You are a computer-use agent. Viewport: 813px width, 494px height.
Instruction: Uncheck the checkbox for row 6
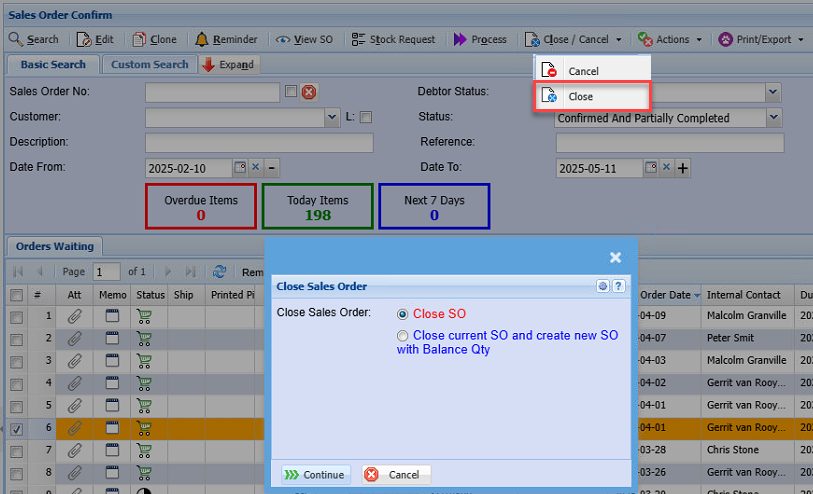point(17,429)
